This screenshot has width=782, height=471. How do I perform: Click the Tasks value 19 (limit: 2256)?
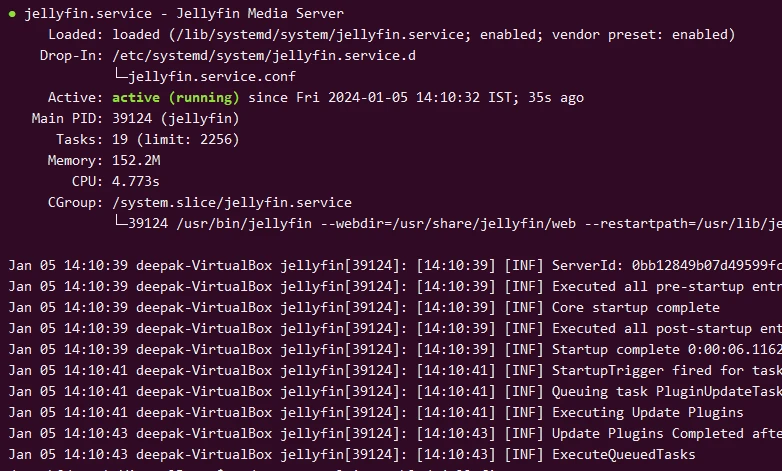(x=175, y=140)
